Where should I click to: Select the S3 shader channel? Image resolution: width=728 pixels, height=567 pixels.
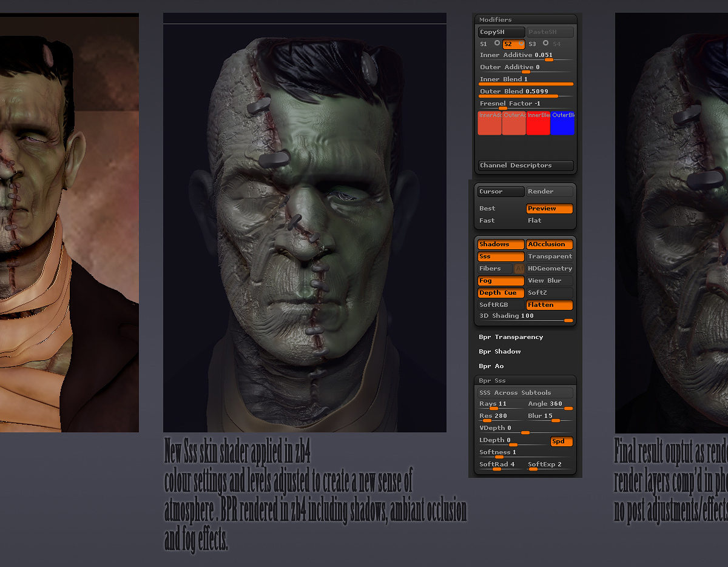[x=538, y=44]
